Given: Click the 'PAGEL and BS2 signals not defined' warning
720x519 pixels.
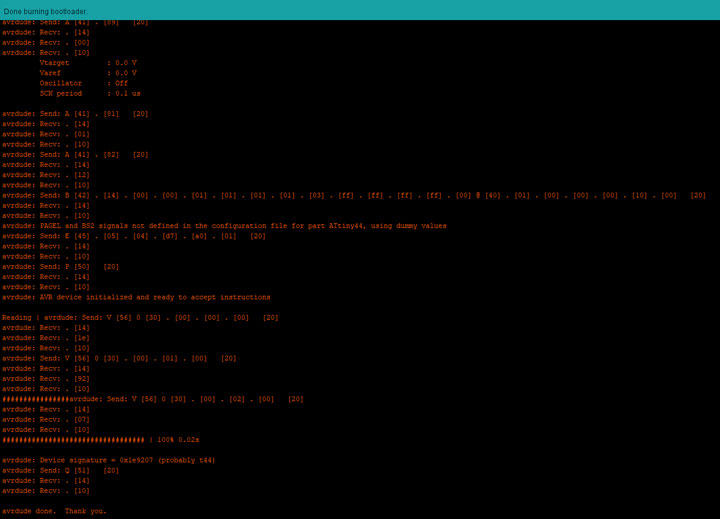Looking at the screenshot, I should pyautogui.click(x=224, y=226).
